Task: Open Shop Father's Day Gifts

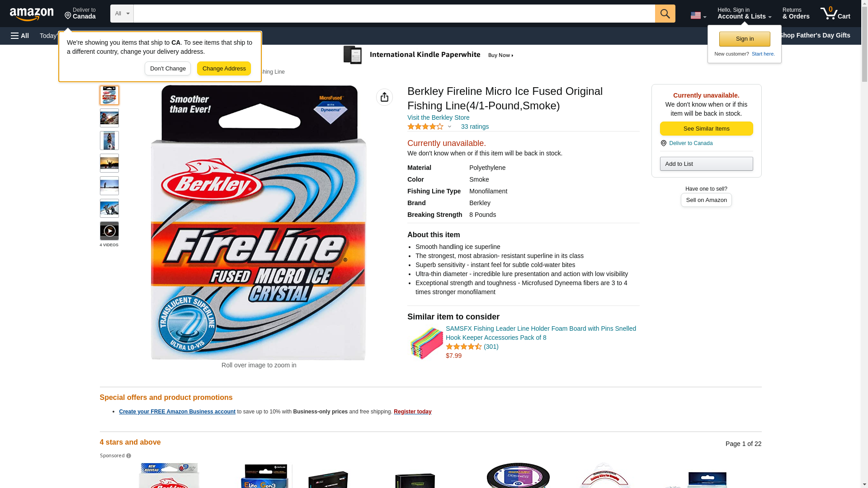Action: (x=814, y=35)
